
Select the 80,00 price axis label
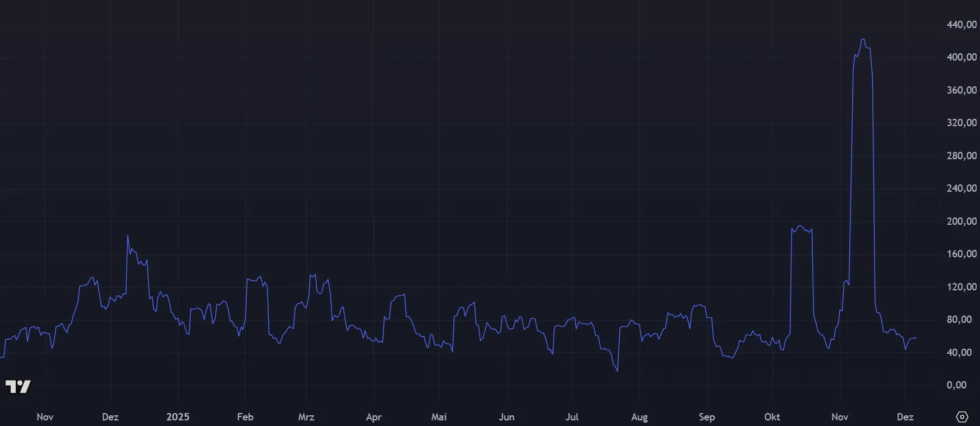[x=959, y=319]
